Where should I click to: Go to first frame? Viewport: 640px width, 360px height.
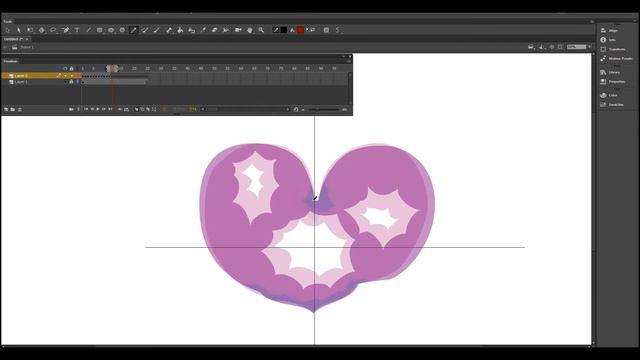(86, 109)
